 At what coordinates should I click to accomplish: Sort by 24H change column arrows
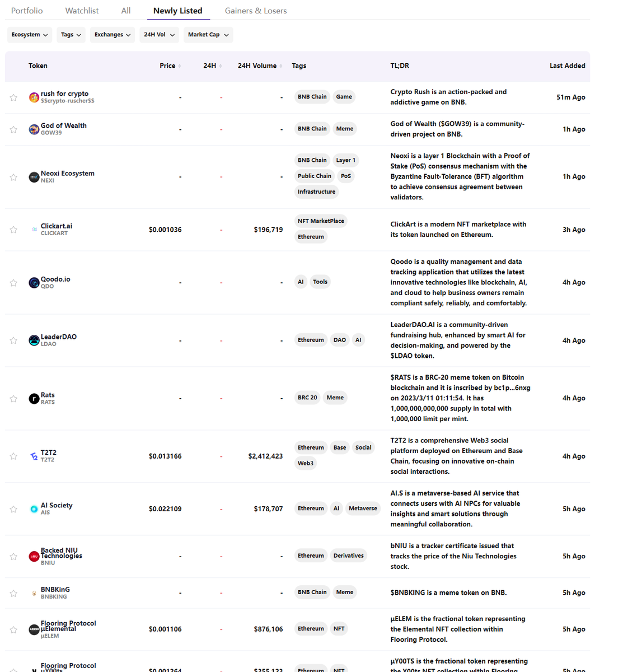(221, 66)
